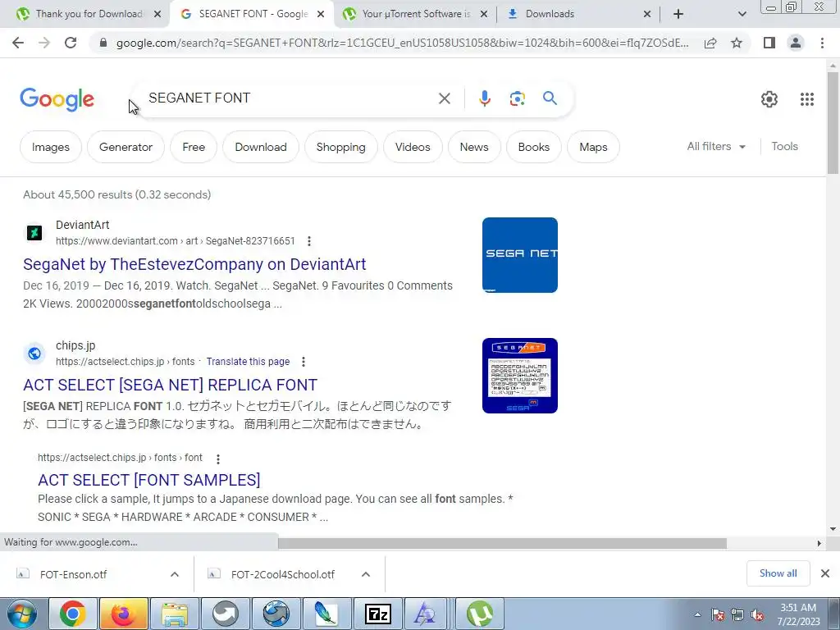The width and height of the screenshot is (840, 630).
Task: Open the Google apps grid
Action: pos(807,99)
